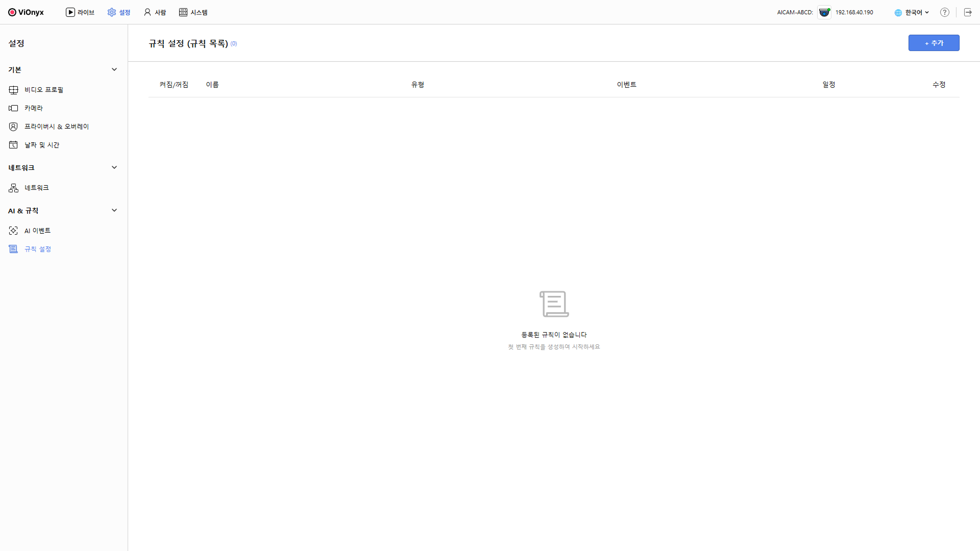The height and width of the screenshot is (551, 980).
Task: Open the 사람 people tab
Action: [155, 12]
